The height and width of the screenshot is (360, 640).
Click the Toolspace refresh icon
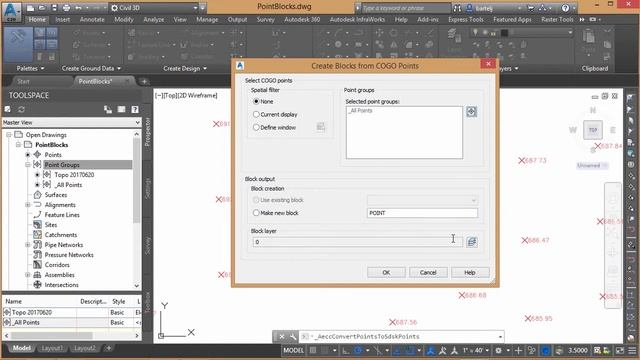tap(21, 109)
